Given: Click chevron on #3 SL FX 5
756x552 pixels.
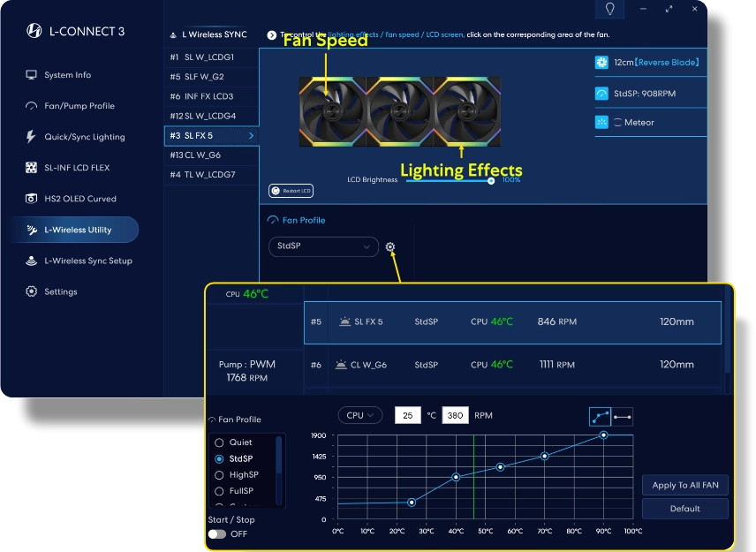Looking at the screenshot, I should click(251, 136).
